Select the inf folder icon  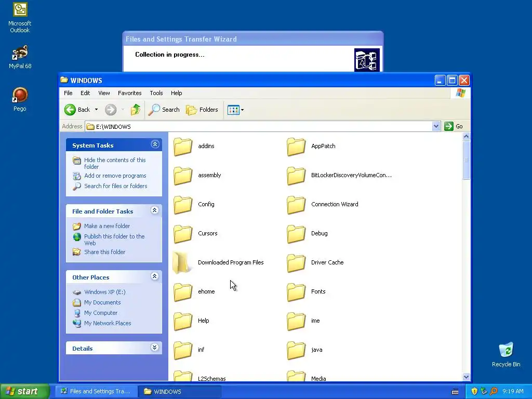[183, 350]
